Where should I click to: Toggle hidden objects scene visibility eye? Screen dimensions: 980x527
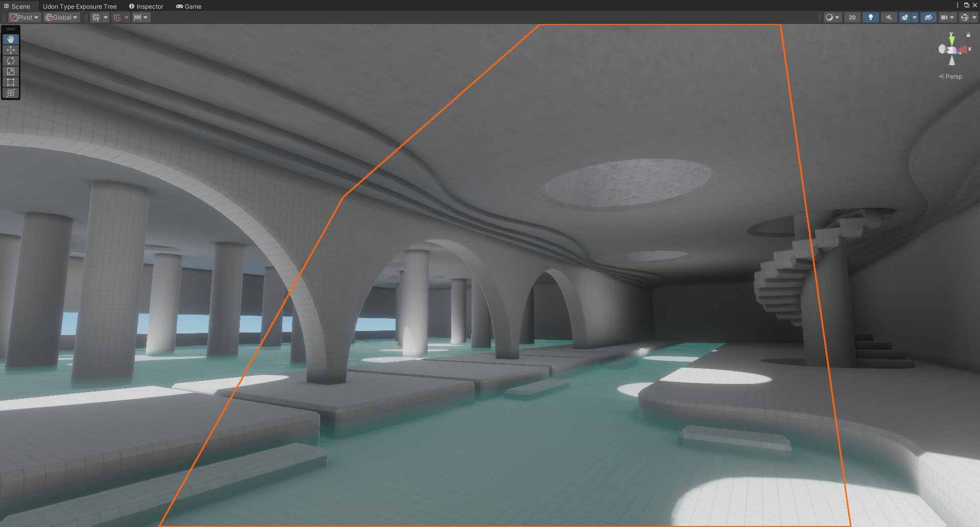(928, 17)
